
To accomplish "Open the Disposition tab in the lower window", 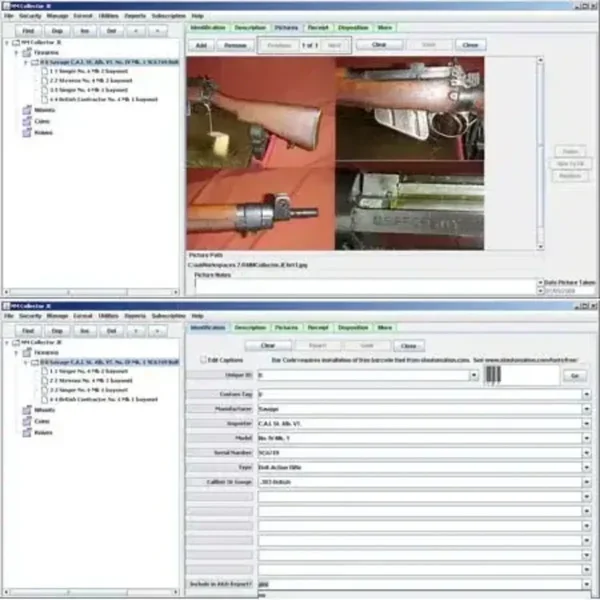I will coord(353,327).
